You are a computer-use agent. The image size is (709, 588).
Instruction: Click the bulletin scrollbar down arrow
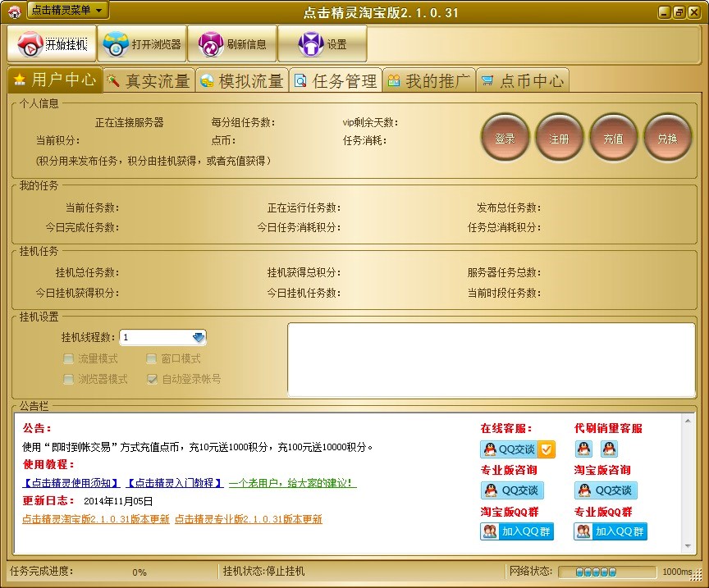tap(688, 546)
